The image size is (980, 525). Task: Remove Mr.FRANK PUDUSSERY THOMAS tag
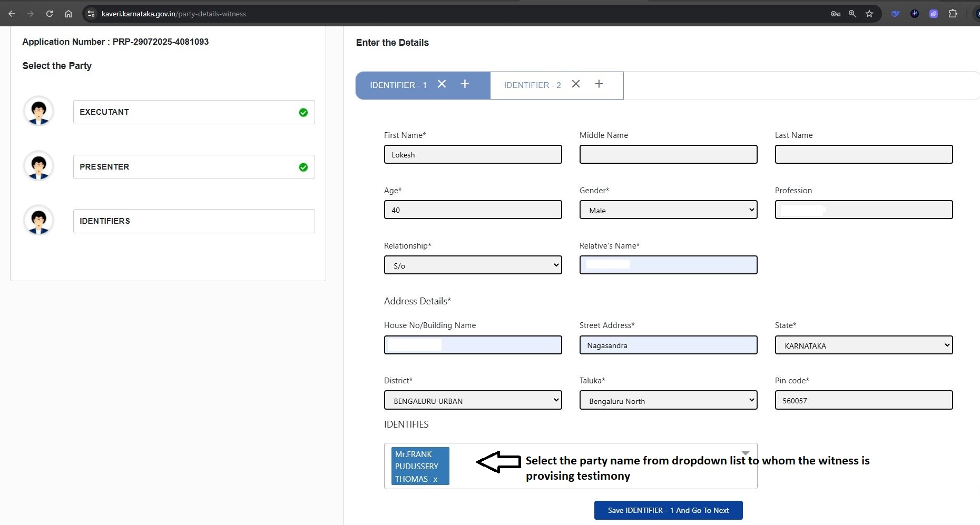click(436, 479)
